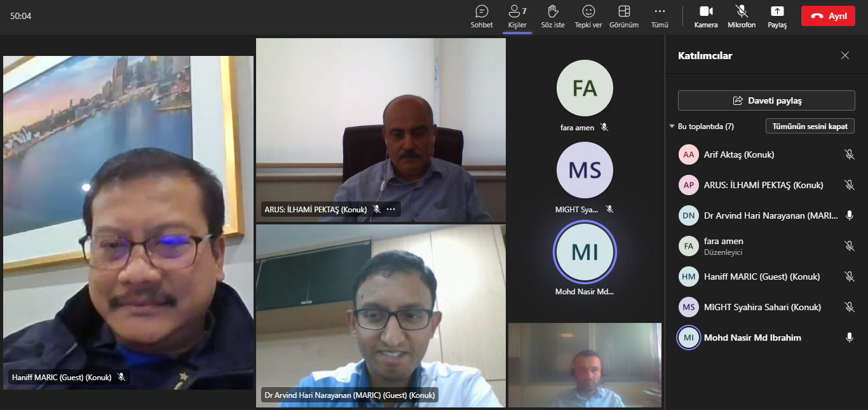
Task: Click Daveti paylaş invite button
Action: 766,100
